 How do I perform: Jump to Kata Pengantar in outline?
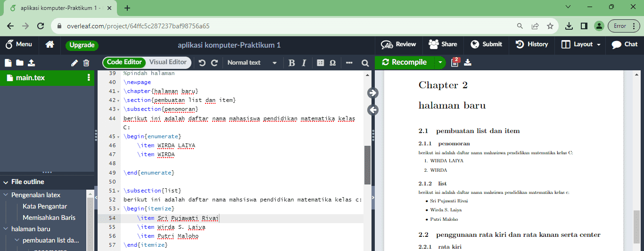(x=45, y=206)
